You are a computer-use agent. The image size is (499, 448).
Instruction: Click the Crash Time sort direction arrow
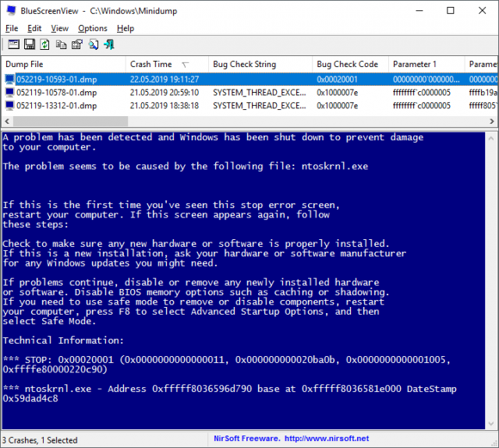[x=186, y=65]
